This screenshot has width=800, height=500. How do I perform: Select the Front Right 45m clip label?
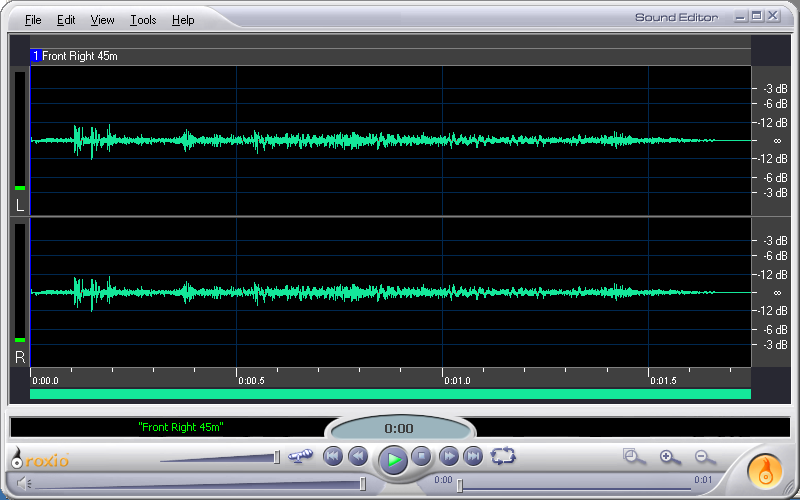(x=79, y=56)
